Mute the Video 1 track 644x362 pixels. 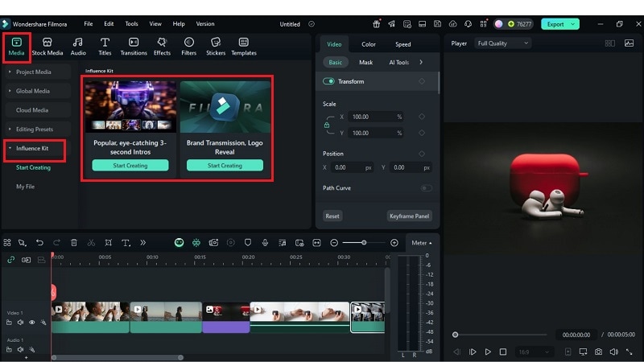point(21,323)
